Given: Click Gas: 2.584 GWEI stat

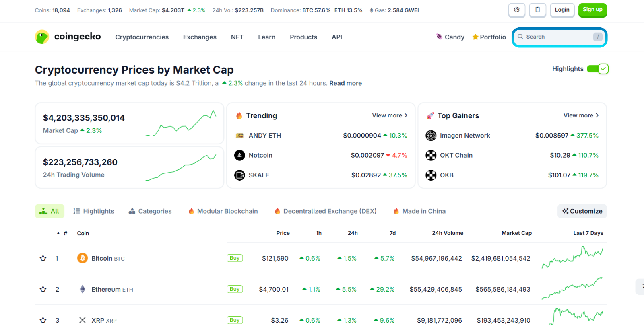Looking at the screenshot, I should [394, 10].
